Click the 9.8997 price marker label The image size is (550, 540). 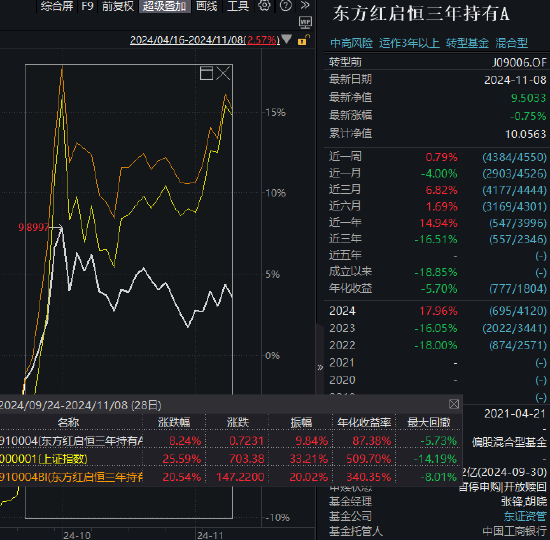coord(33,227)
